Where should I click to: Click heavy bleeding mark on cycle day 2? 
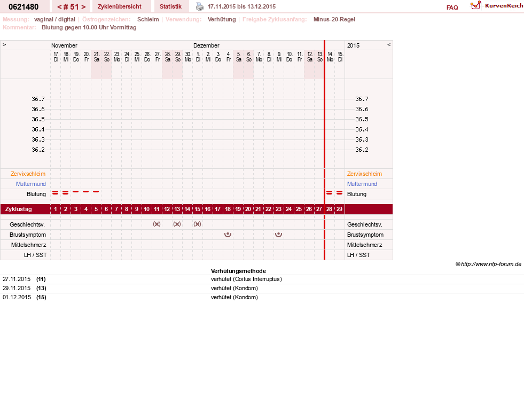click(66, 192)
